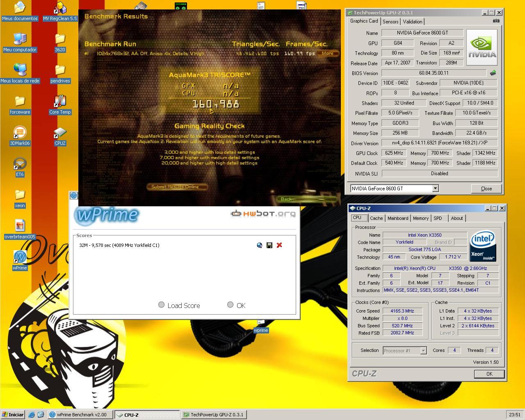Click the NVIDIA logo in GPU-Z
The height and width of the screenshot is (420, 525).
coord(482,47)
